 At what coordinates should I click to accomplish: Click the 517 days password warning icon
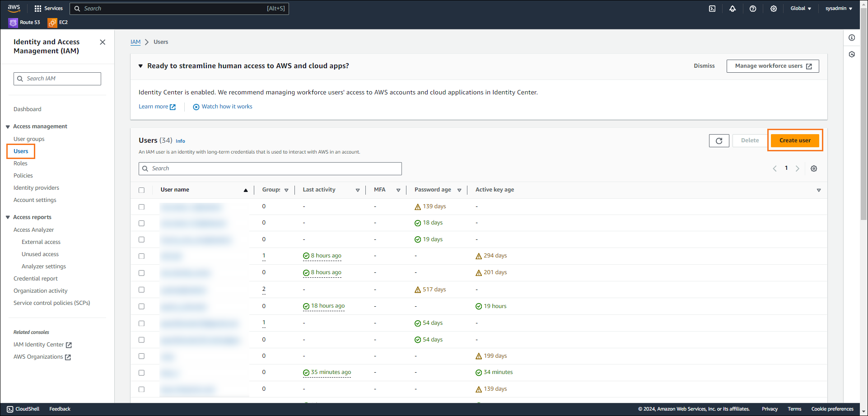point(418,290)
